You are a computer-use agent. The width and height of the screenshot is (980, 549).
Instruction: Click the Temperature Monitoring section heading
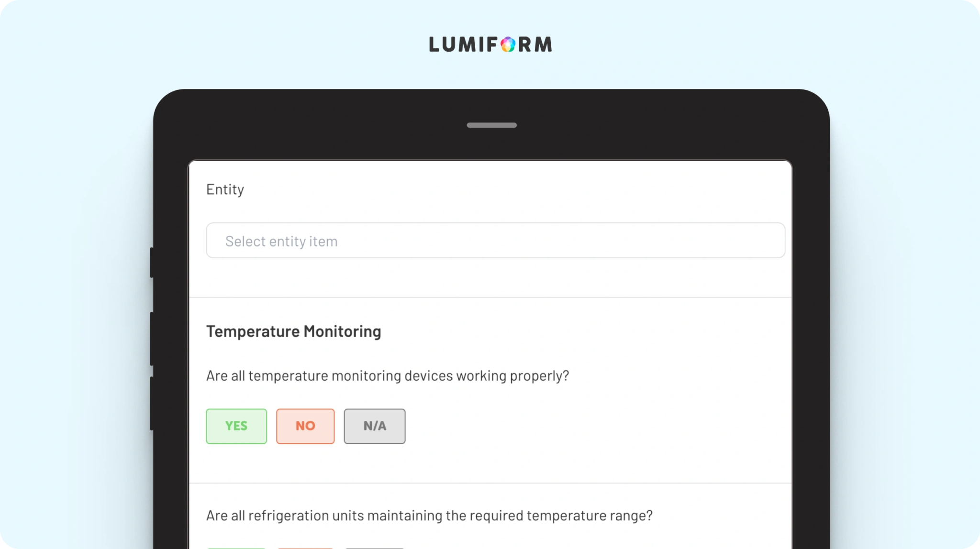coord(293,331)
